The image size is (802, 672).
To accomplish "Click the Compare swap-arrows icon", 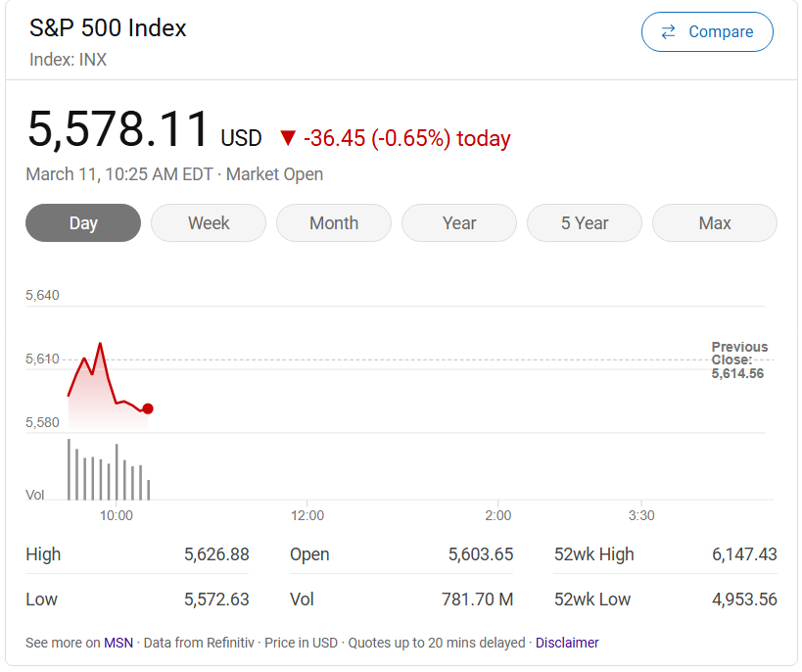I will [668, 32].
